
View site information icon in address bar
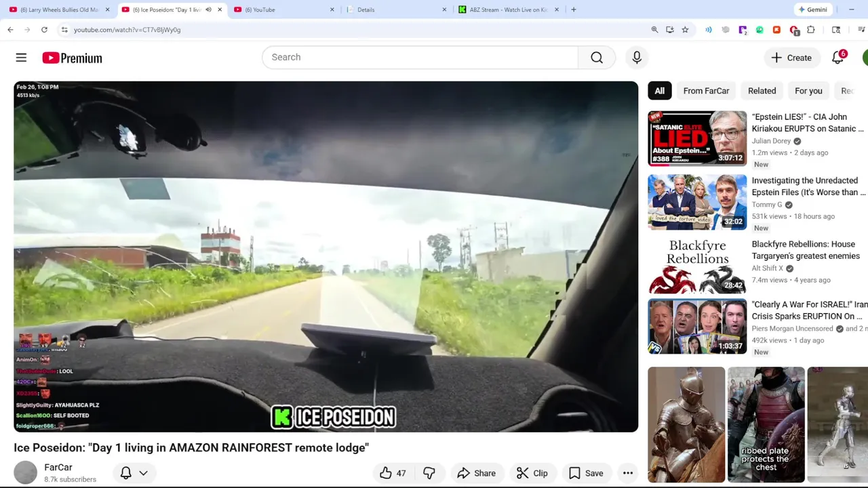(x=64, y=30)
